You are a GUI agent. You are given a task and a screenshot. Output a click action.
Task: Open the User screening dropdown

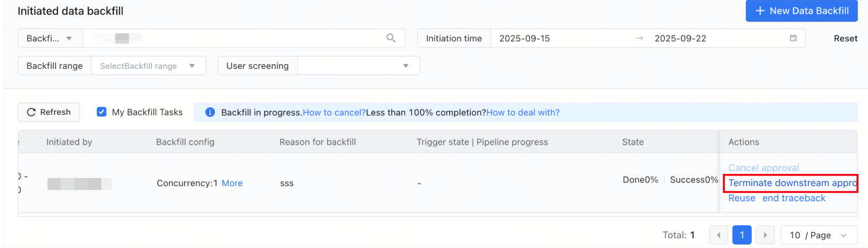(359, 66)
